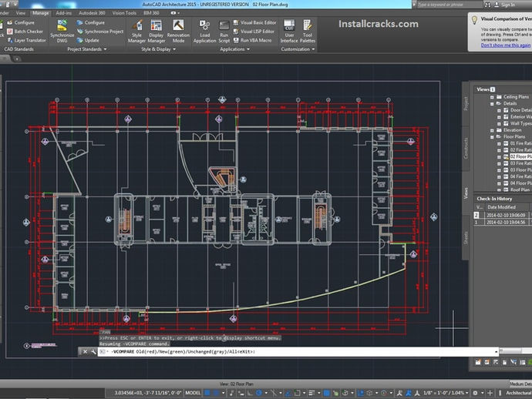
Task: Click the Run Script icon
Action: pyautogui.click(x=224, y=31)
